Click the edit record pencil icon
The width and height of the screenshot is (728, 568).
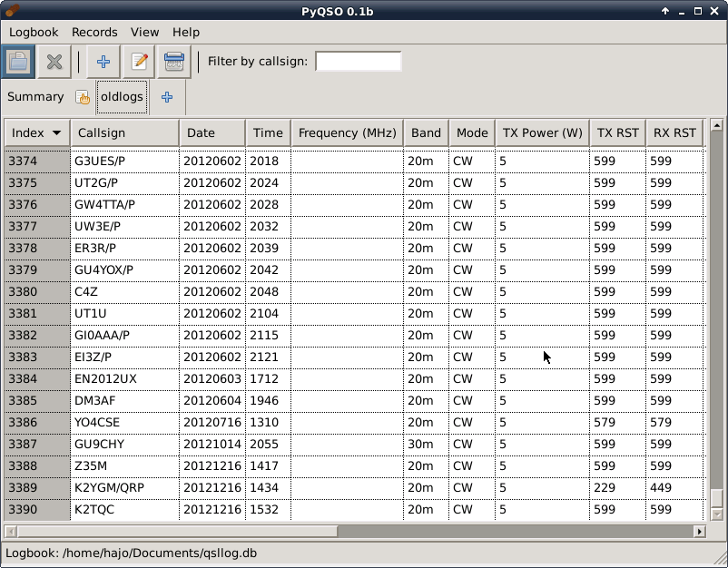[x=139, y=62]
